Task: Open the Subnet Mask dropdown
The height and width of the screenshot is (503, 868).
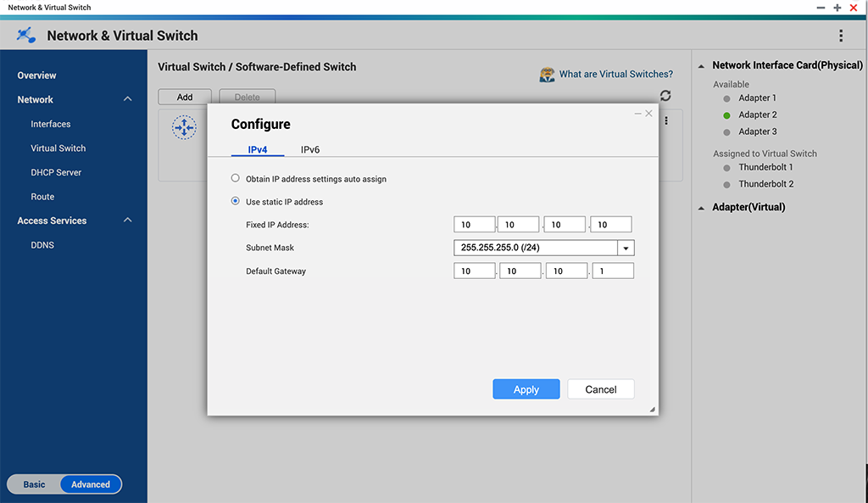Action: point(626,248)
